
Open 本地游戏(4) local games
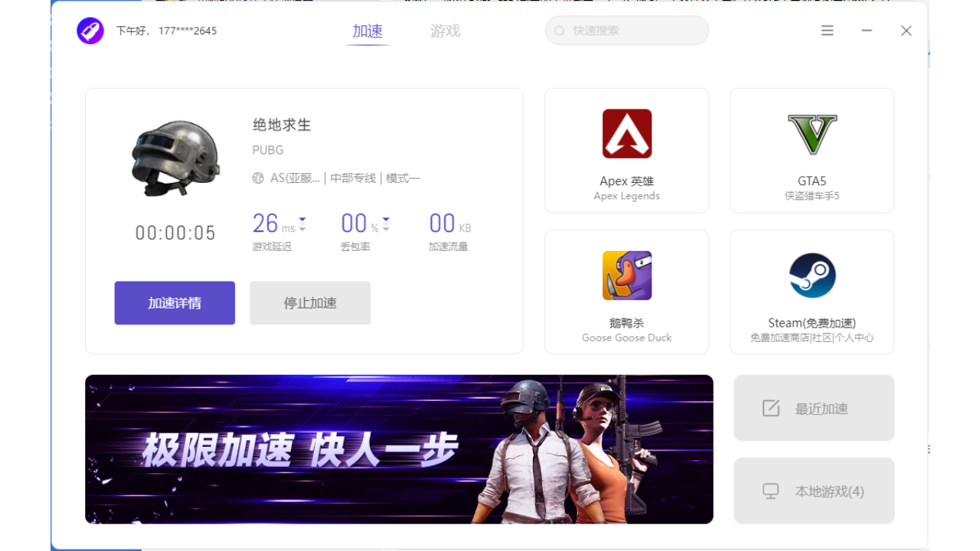[x=814, y=491]
